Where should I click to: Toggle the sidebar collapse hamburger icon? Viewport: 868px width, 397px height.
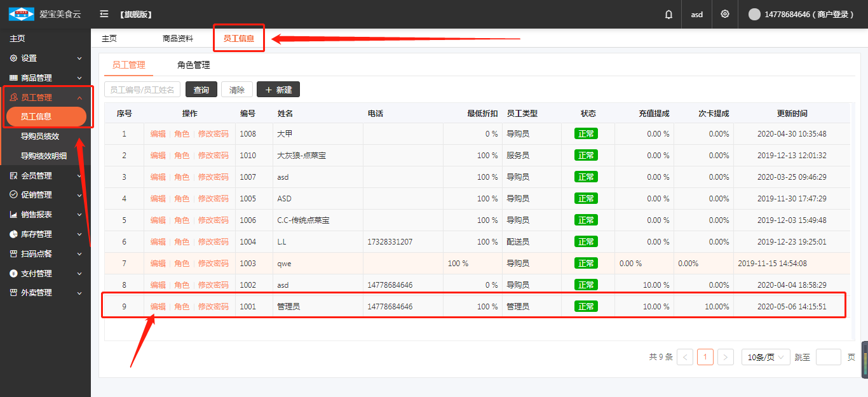[104, 14]
